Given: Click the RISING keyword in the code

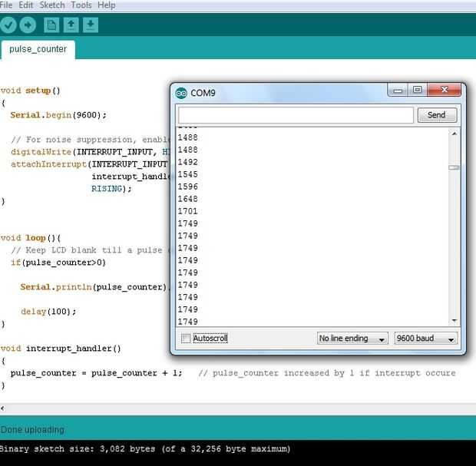Looking at the screenshot, I should 107,189.
